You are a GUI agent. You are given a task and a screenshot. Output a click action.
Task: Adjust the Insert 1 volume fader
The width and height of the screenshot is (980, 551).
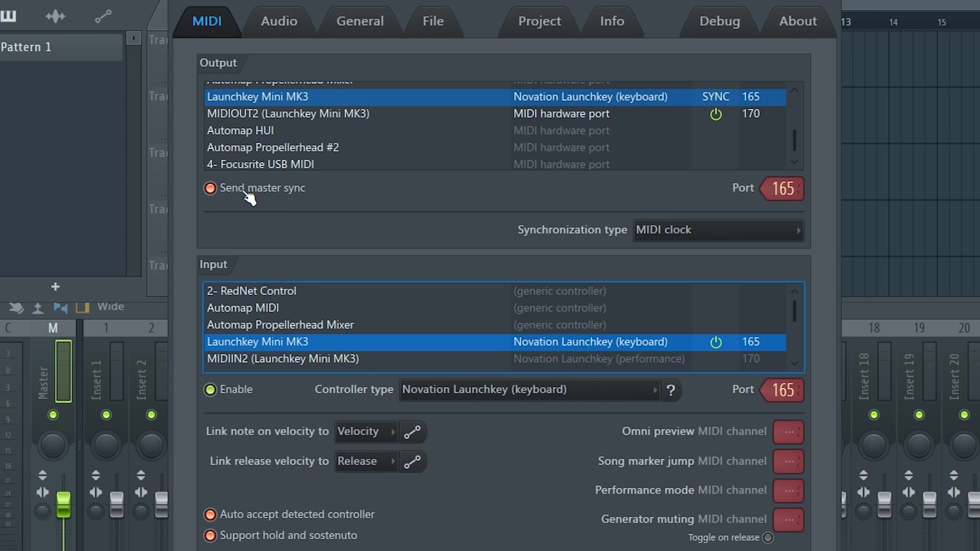click(x=117, y=505)
